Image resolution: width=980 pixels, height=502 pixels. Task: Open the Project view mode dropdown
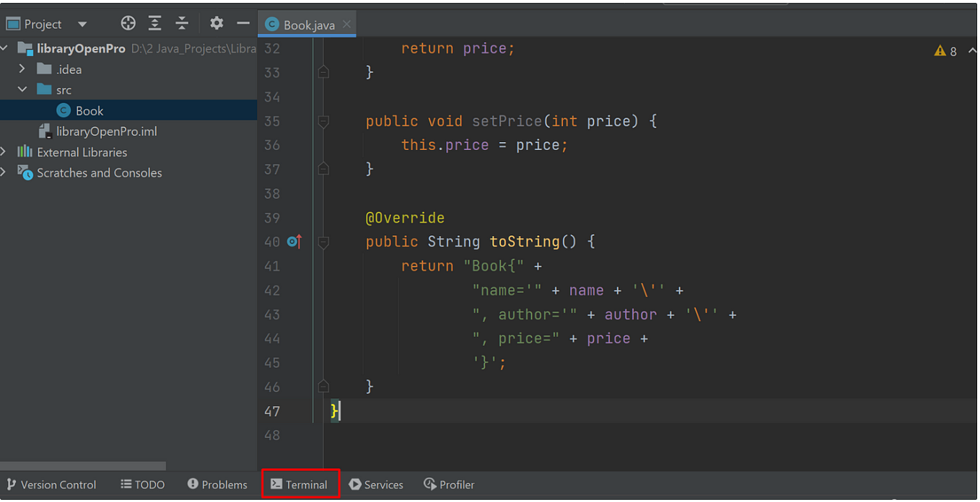point(82,23)
